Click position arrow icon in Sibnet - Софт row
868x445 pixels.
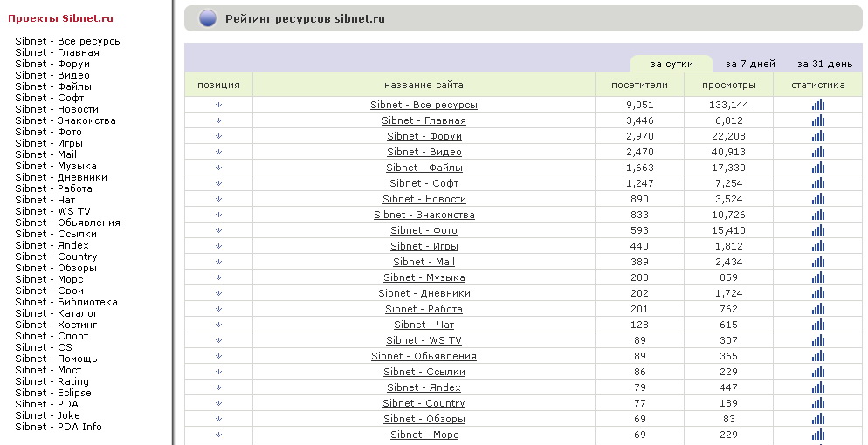click(218, 183)
